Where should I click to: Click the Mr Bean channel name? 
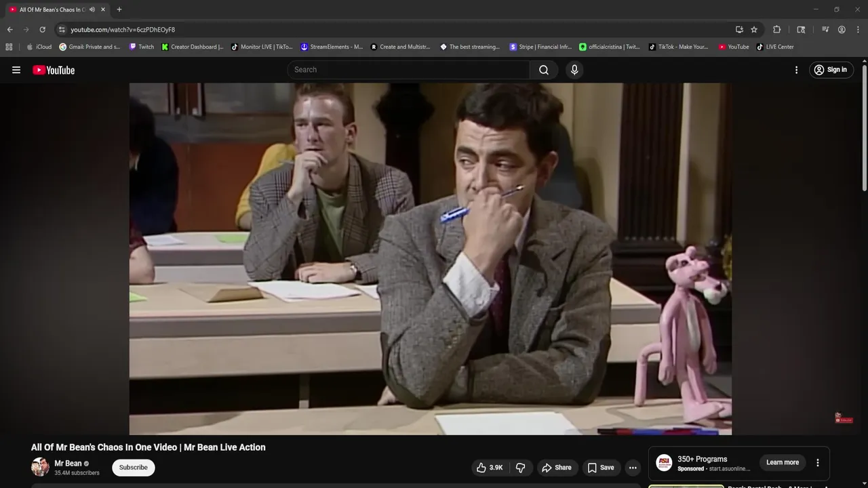tap(68, 464)
